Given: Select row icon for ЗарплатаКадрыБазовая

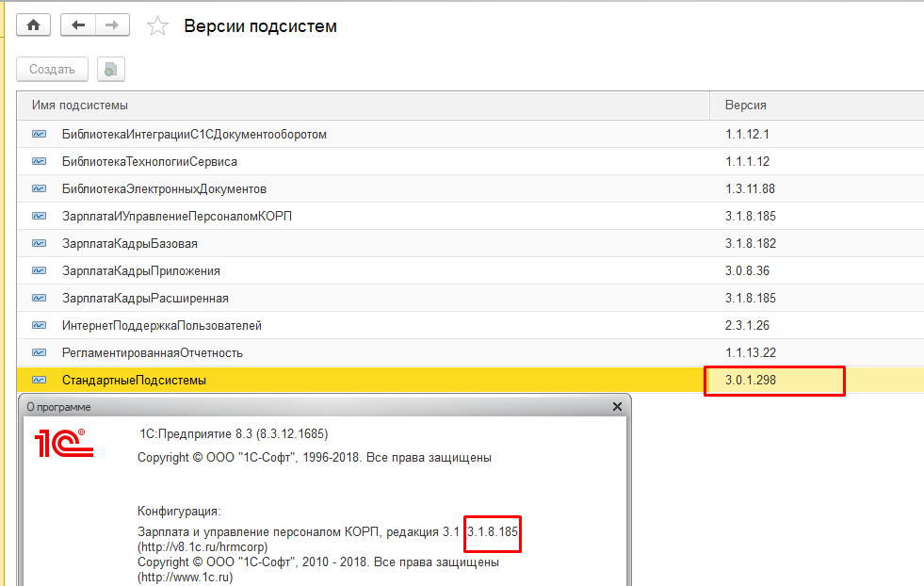Looking at the screenshot, I should 39,243.
